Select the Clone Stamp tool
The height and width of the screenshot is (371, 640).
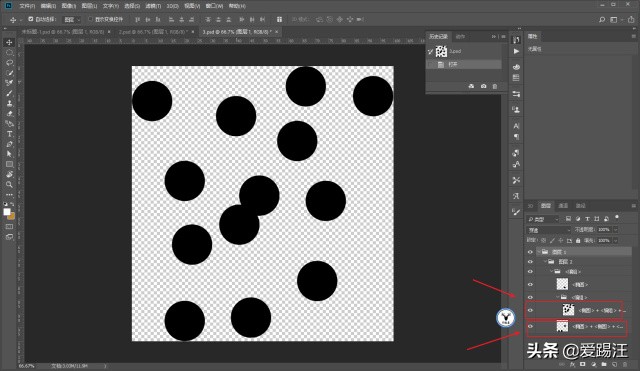click(9, 104)
